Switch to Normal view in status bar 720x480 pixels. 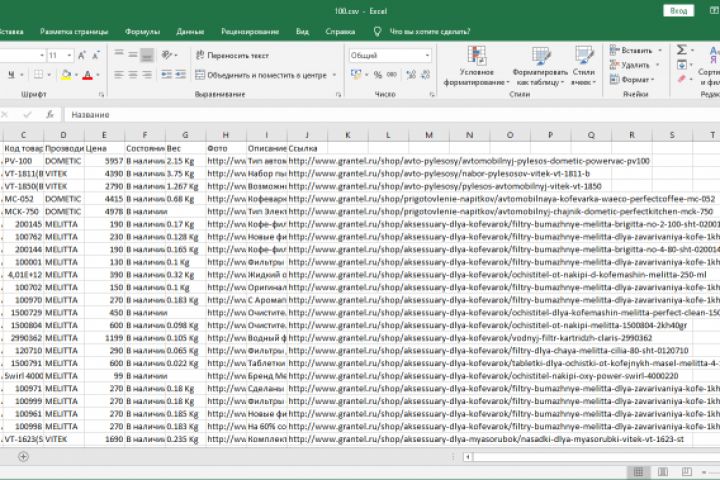coord(638,472)
